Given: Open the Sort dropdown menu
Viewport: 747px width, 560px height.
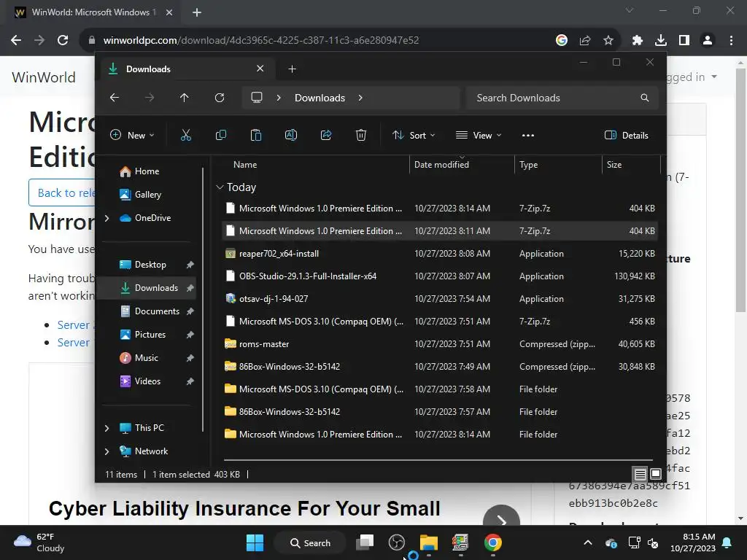Looking at the screenshot, I should [x=414, y=135].
